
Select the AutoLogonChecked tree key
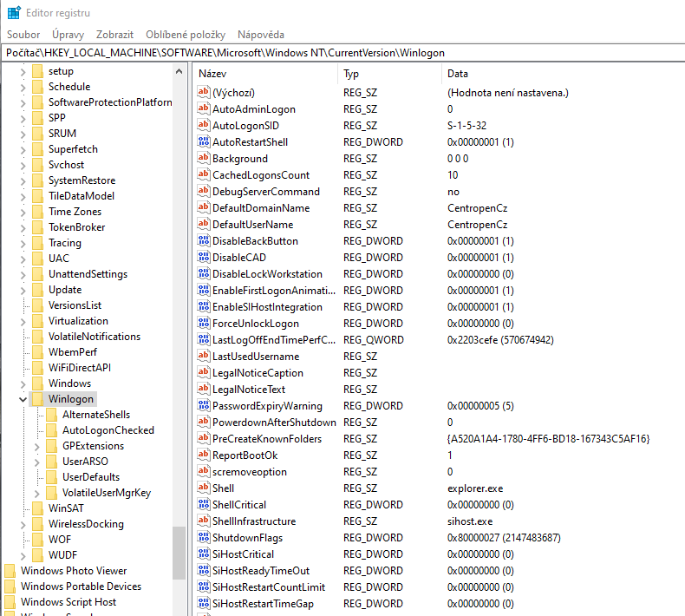(x=108, y=430)
